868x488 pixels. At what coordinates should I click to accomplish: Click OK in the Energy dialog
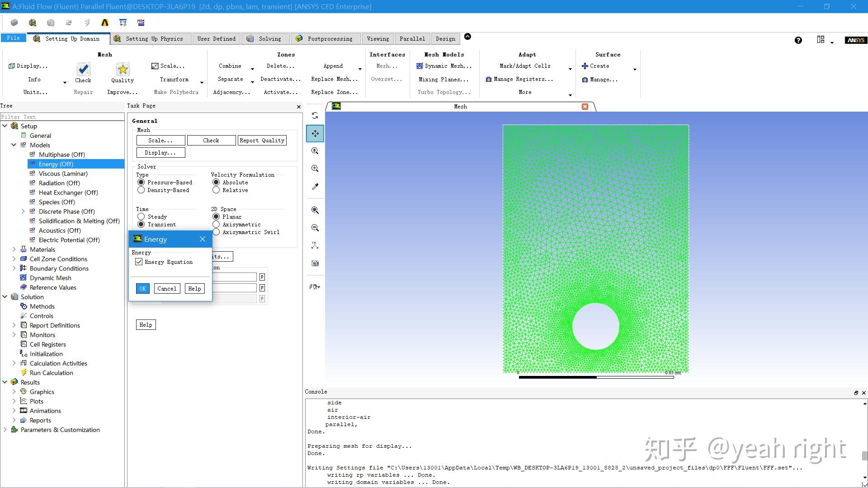[x=142, y=289]
